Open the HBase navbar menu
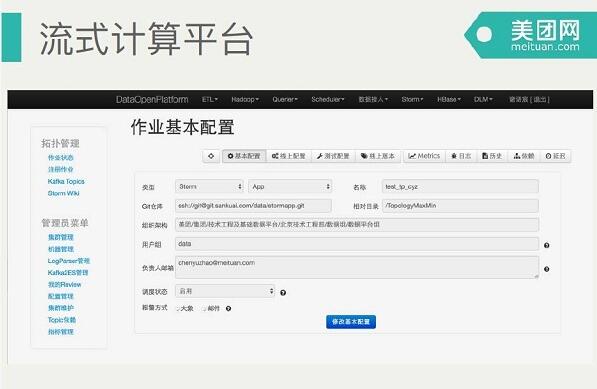This screenshot has height=389, width=597. pos(449,99)
